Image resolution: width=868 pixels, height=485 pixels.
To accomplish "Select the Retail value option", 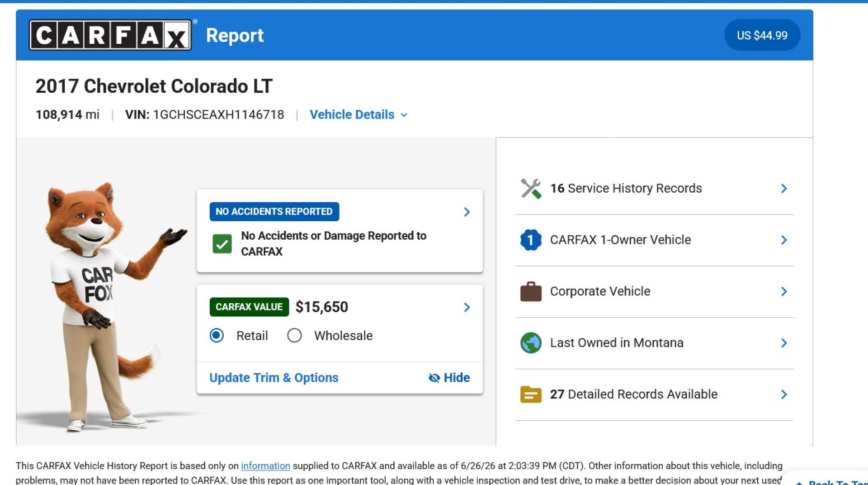I will pos(217,336).
